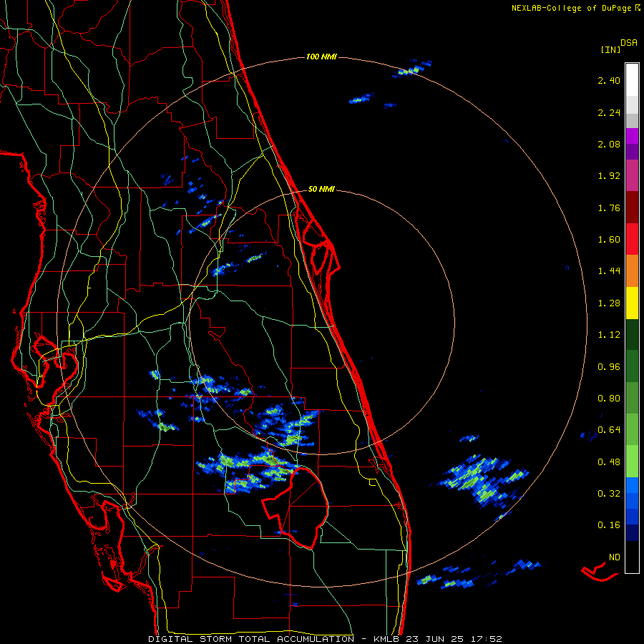Viewport: 644px width, 644px height.
Task: Pick the light green swatch beside 0.48
Action: coord(632,462)
